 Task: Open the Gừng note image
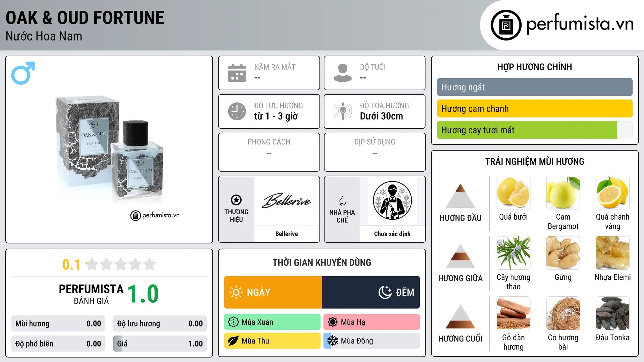click(563, 253)
